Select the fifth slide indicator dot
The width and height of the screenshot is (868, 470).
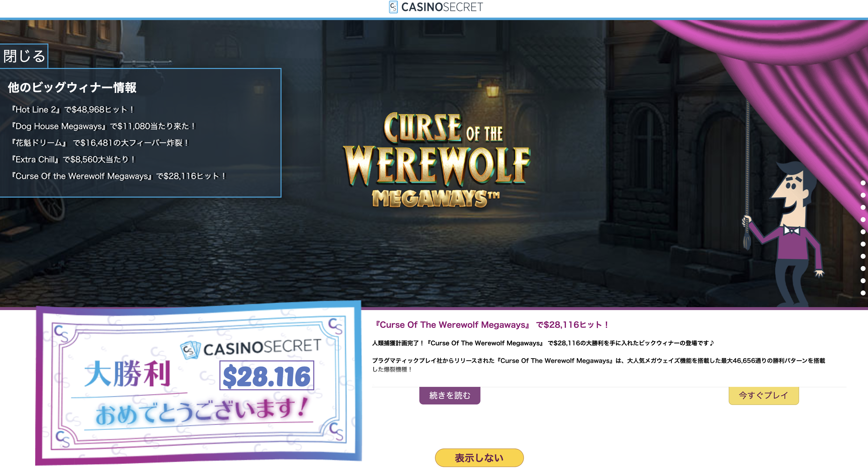[x=863, y=232]
